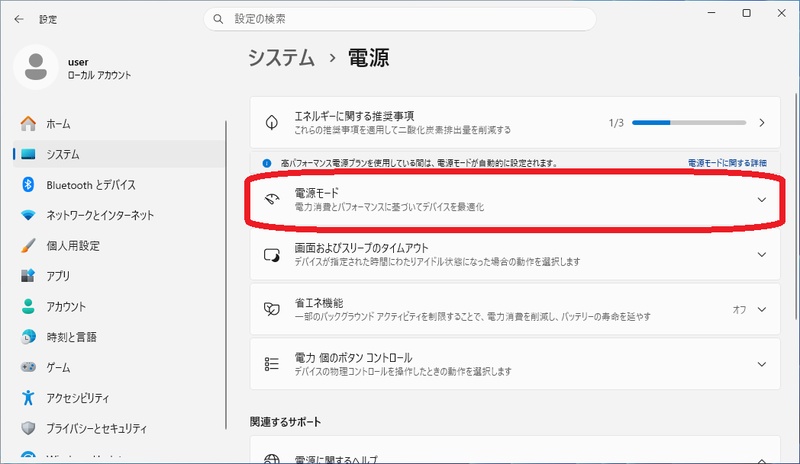This screenshot has height=464, width=800.
Task: Go to アカウント settings
Action: pyautogui.click(x=118, y=306)
